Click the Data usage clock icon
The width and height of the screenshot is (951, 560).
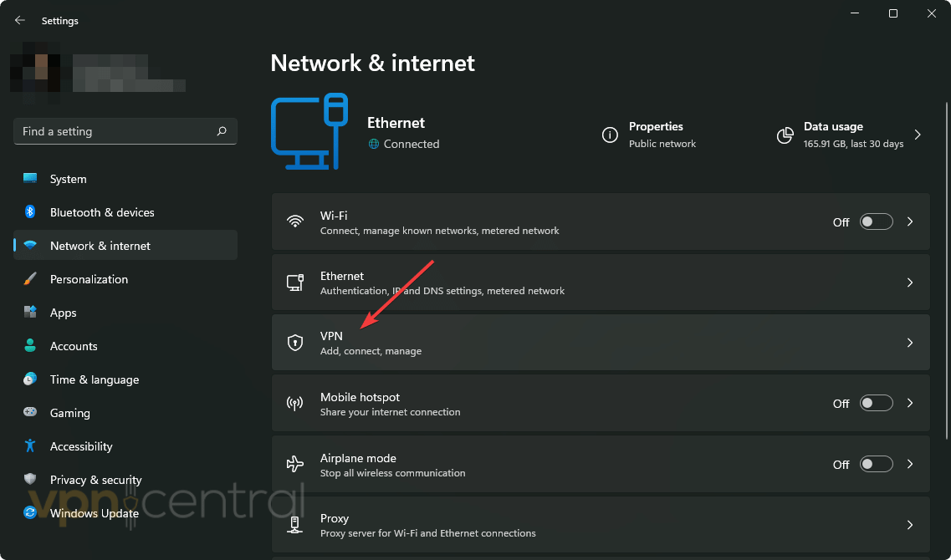click(785, 135)
